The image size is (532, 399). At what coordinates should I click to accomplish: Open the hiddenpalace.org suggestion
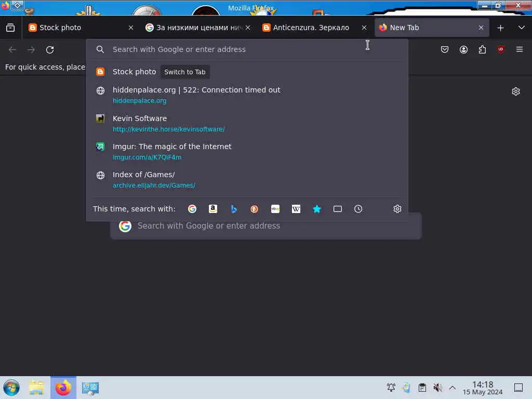coord(247,95)
